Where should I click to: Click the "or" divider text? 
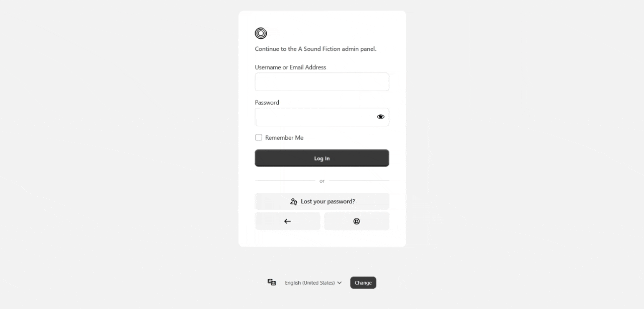322,181
